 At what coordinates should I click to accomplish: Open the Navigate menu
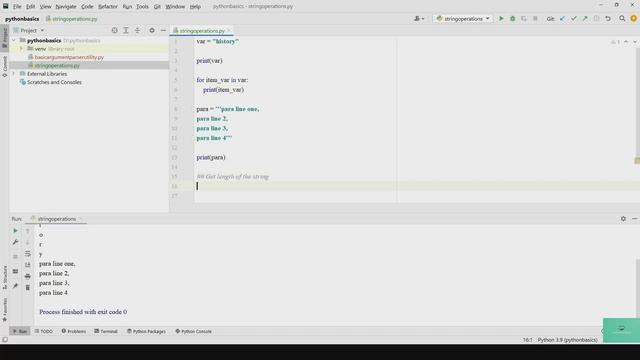click(x=66, y=7)
